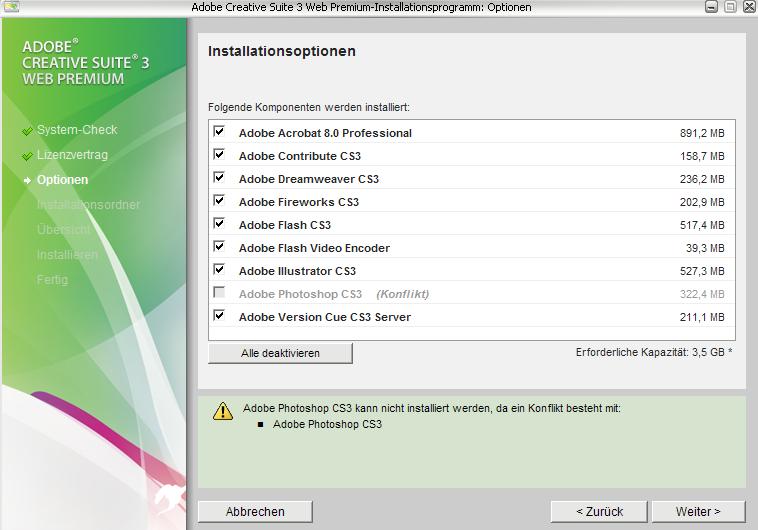Viewport: 758px width, 530px height.
Task: Click the yellow warning triangle icon
Action: pyautogui.click(x=223, y=412)
